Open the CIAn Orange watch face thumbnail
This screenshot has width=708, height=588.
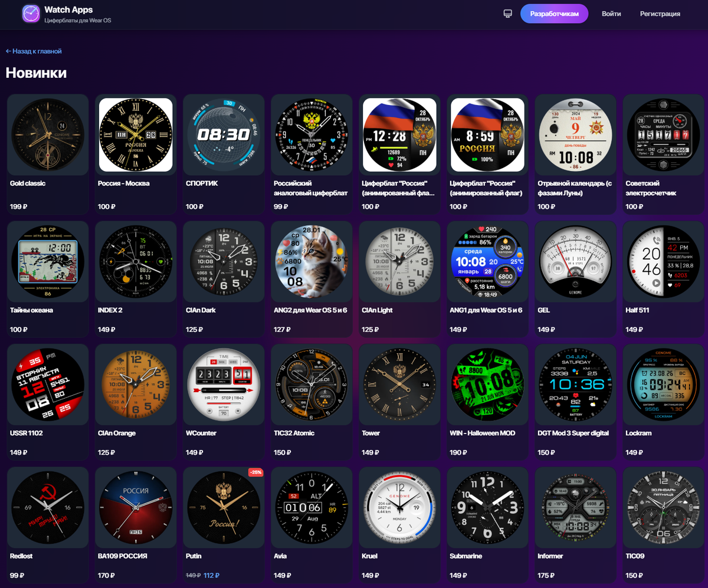pyautogui.click(x=136, y=385)
